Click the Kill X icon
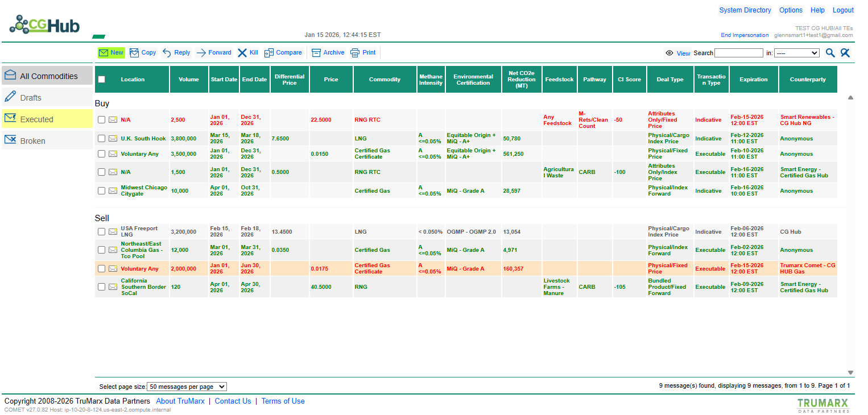The height and width of the screenshot is (415, 868). (x=242, y=53)
